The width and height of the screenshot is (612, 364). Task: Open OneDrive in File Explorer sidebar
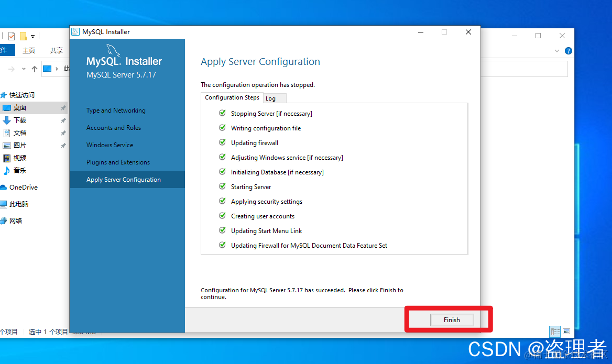pos(24,187)
